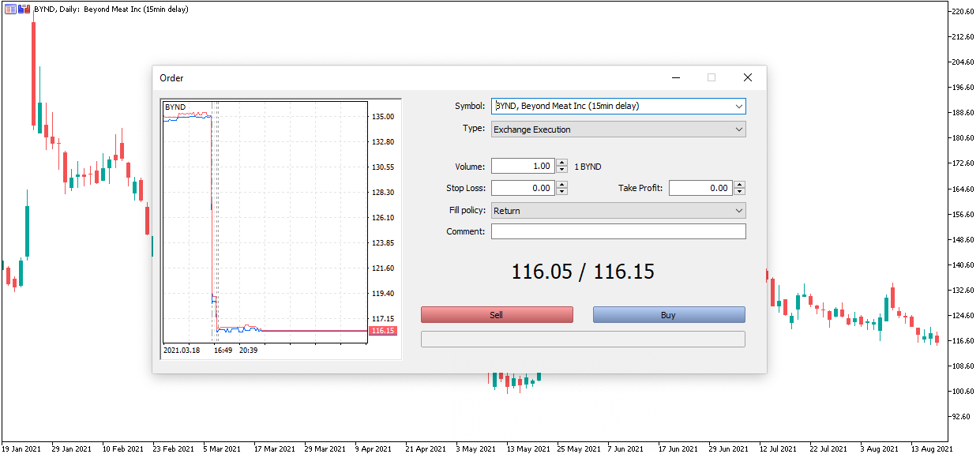Click the BYND label in the tick chart
The width and height of the screenshot is (980, 454).
[x=175, y=107]
